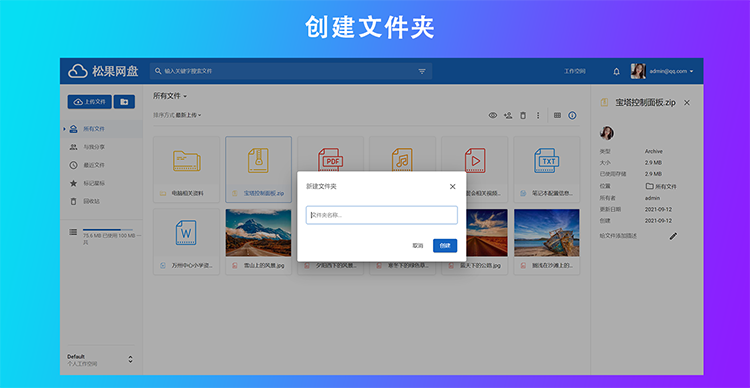Click the PDF file icon
Screen dimensions: 750x388
[331, 160]
